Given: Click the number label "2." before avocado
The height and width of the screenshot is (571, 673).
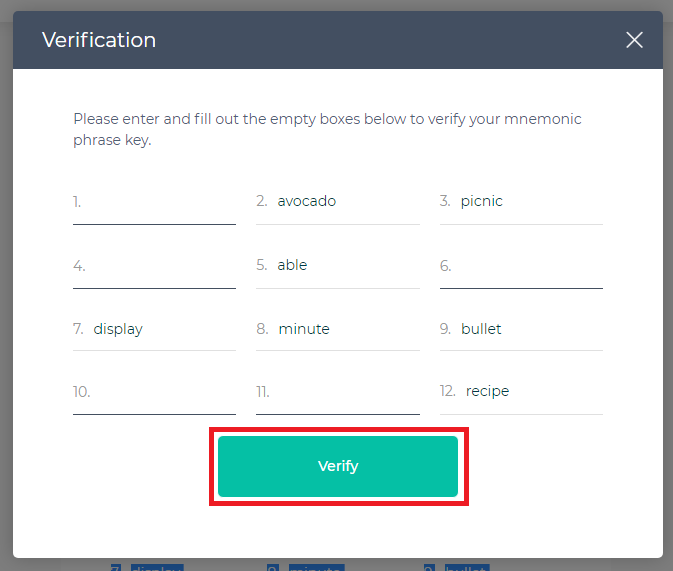Looking at the screenshot, I should click(262, 201).
